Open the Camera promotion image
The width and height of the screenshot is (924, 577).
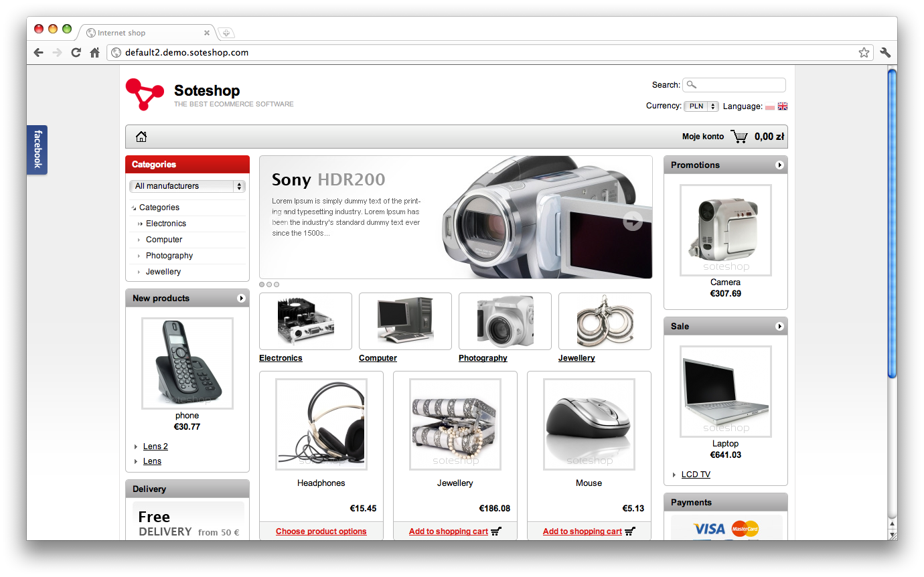[x=726, y=230]
